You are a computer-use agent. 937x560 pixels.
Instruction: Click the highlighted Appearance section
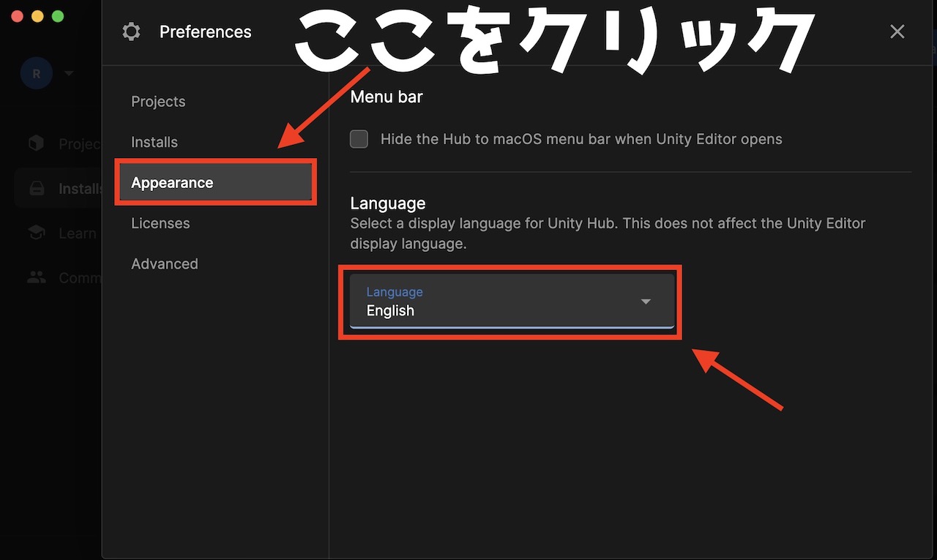pyautogui.click(x=172, y=182)
